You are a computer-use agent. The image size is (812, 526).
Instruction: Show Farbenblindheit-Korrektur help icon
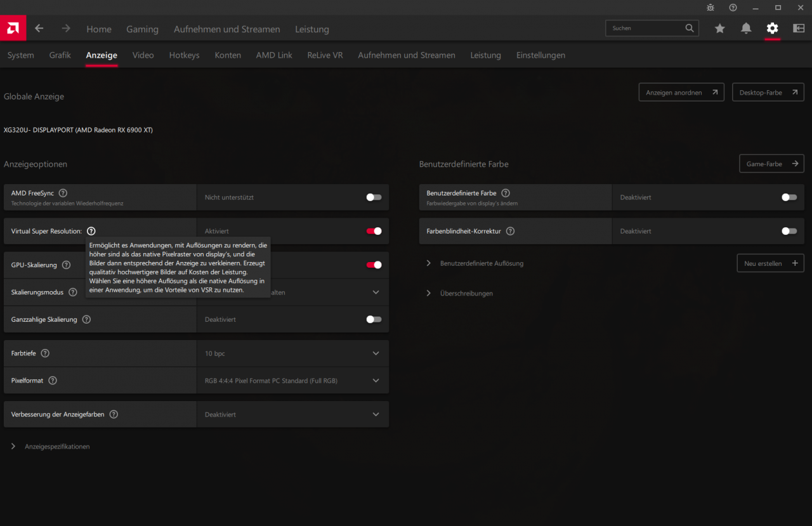(x=510, y=231)
